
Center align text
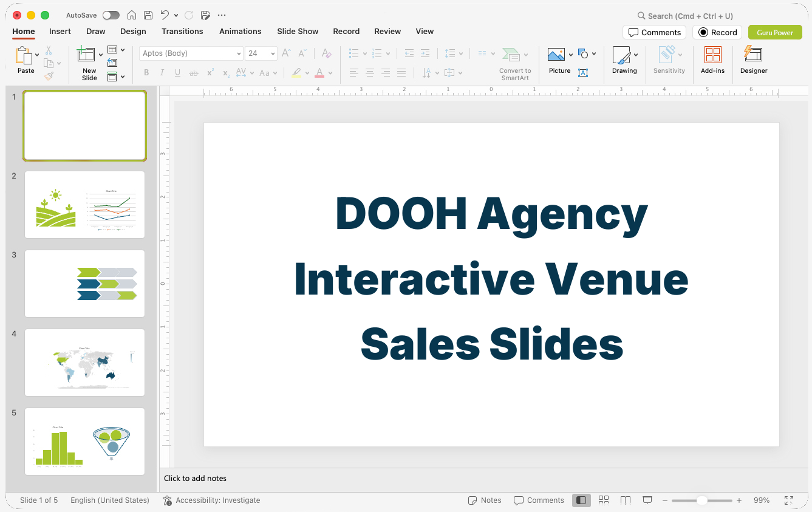point(370,73)
